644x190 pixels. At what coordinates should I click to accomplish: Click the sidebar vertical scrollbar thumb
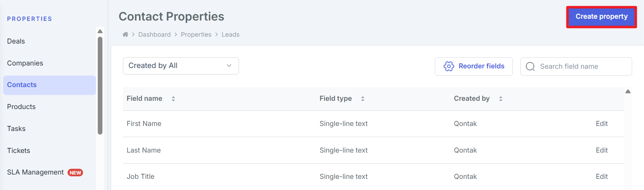pyautogui.click(x=100, y=85)
